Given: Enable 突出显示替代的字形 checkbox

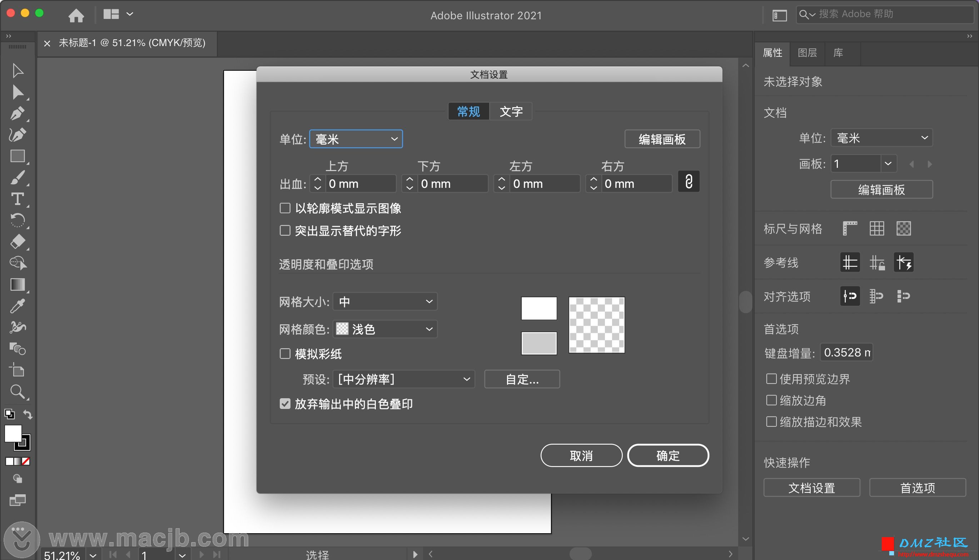Looking at the screenshot, I should pos(285,230).
